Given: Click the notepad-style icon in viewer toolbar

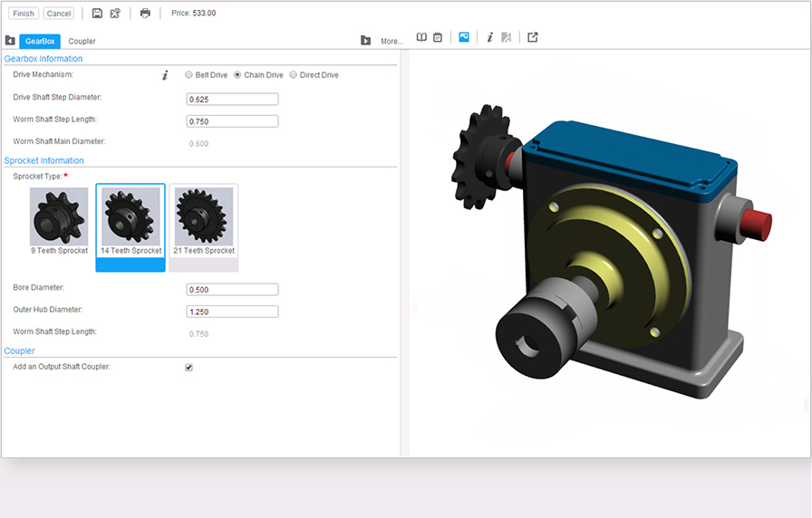Looking at the screenshot, I should click(438, 38).
